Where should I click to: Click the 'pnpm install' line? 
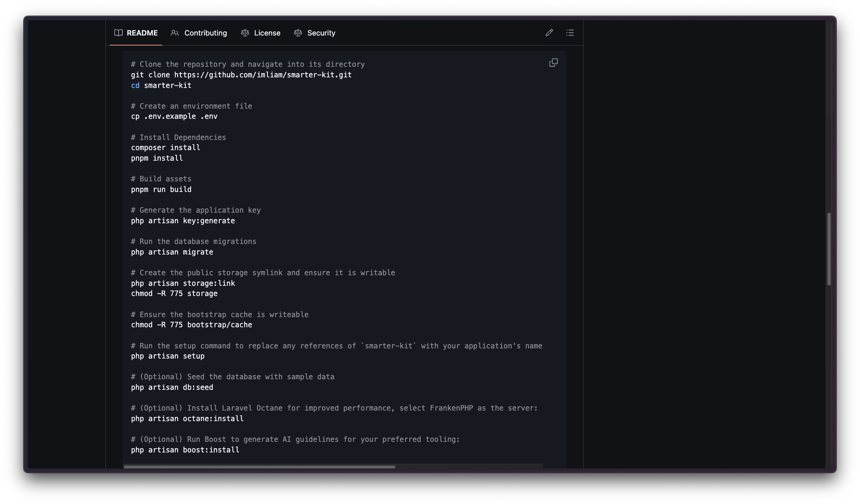(x=157, y=158)
